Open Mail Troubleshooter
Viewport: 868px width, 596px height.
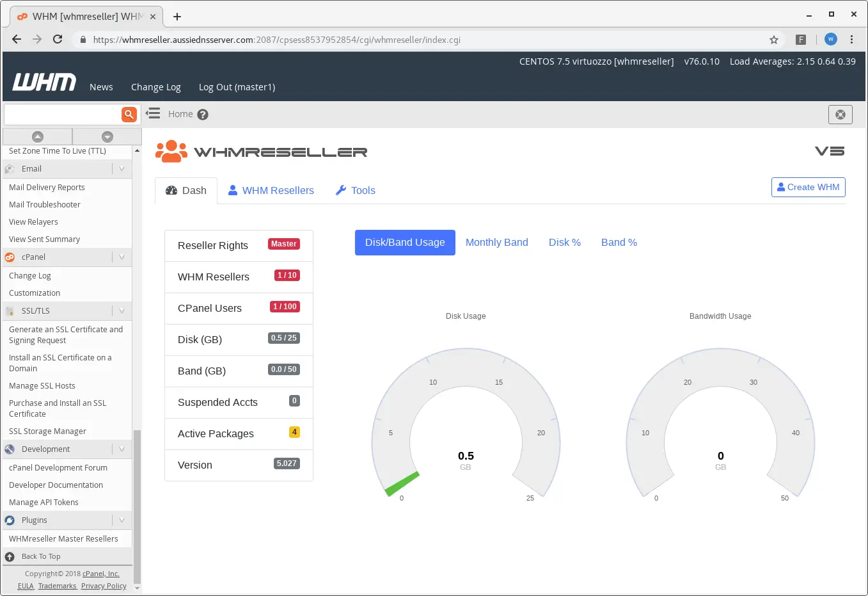45,205
